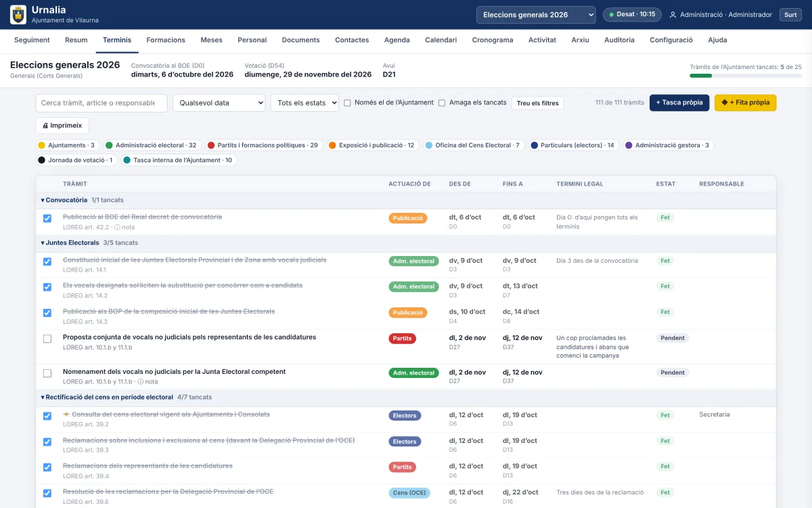This screenshot has width=812, height=508.
Task: Tick the Amaga els tancats checkbox
Action: pos(442,103)
